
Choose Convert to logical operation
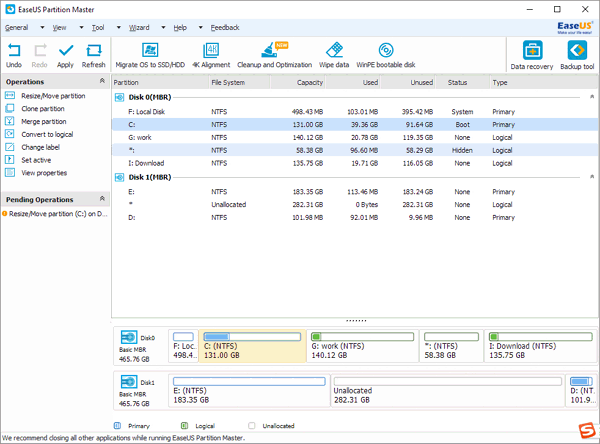47,134
